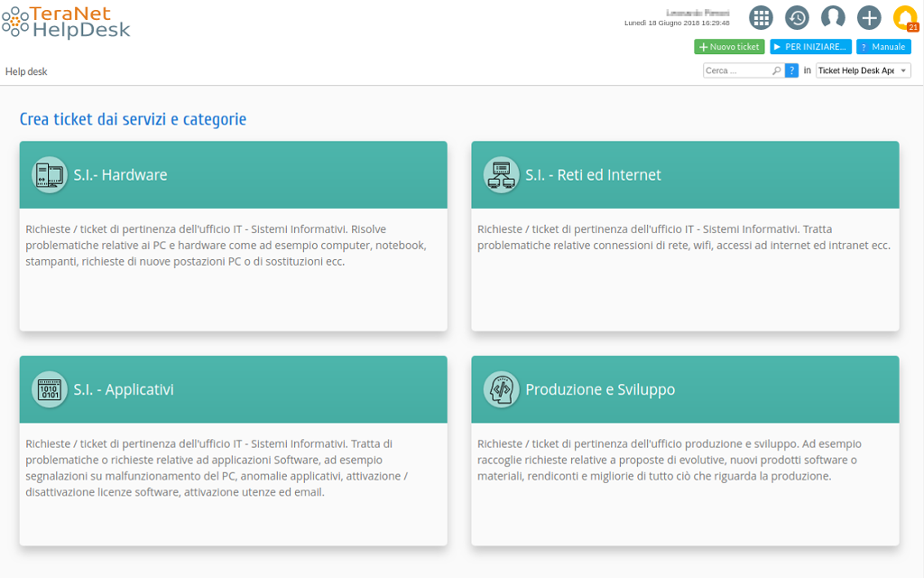Open the Manuale button
924x578 pixels.
pos(883,46)
